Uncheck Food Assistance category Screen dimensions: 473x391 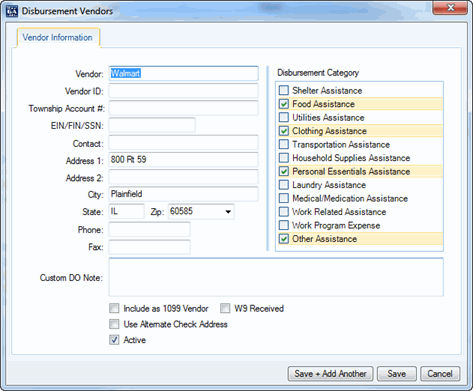pyautogui.click(x=284, y=104)
